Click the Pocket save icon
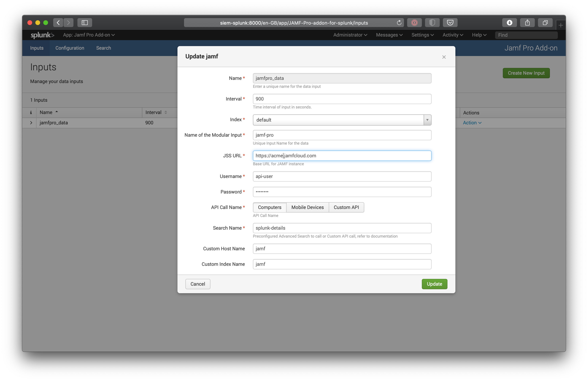 click(x=450, y=23)
